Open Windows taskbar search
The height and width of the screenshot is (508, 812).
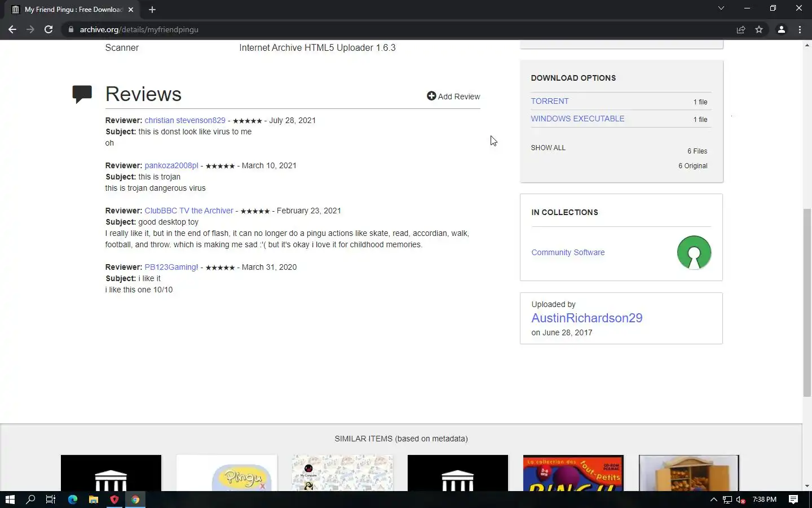31,500
